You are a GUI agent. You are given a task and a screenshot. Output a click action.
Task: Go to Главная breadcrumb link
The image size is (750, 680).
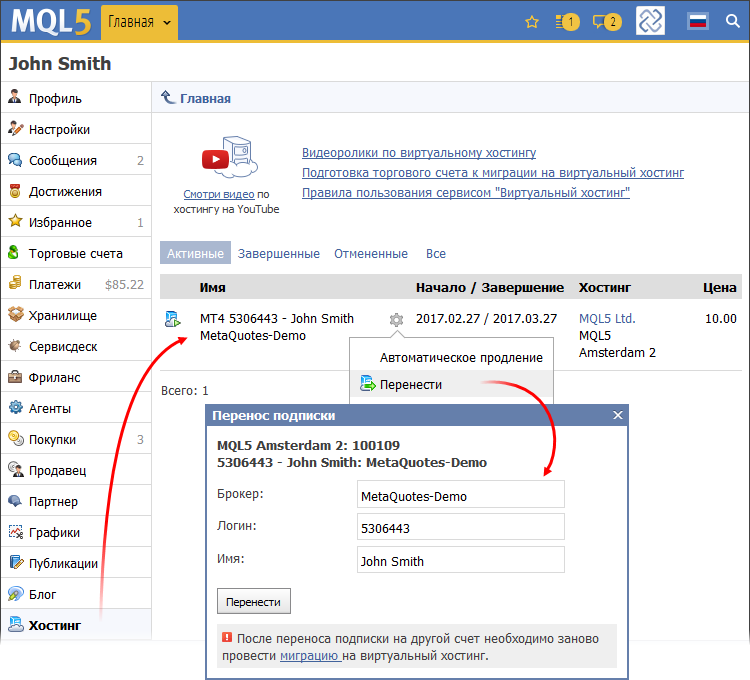(205, 99)
